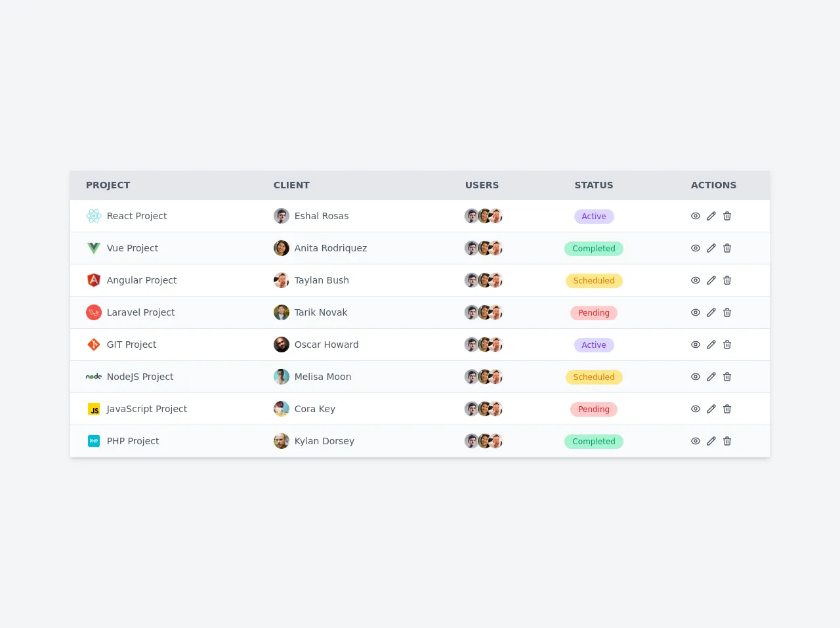
Task: Open the Kylan Dorsey client name
Action: [x=324, y=441]
